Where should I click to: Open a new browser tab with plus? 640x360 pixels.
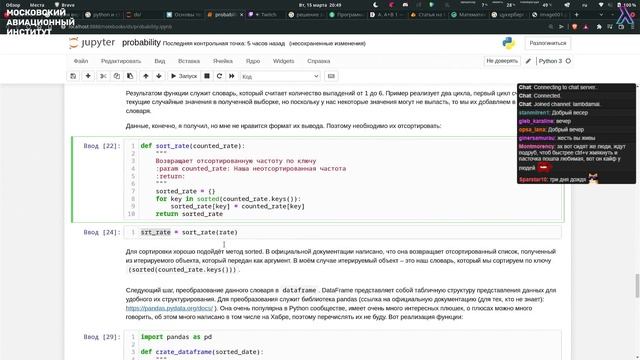click(x=576, y=15)
